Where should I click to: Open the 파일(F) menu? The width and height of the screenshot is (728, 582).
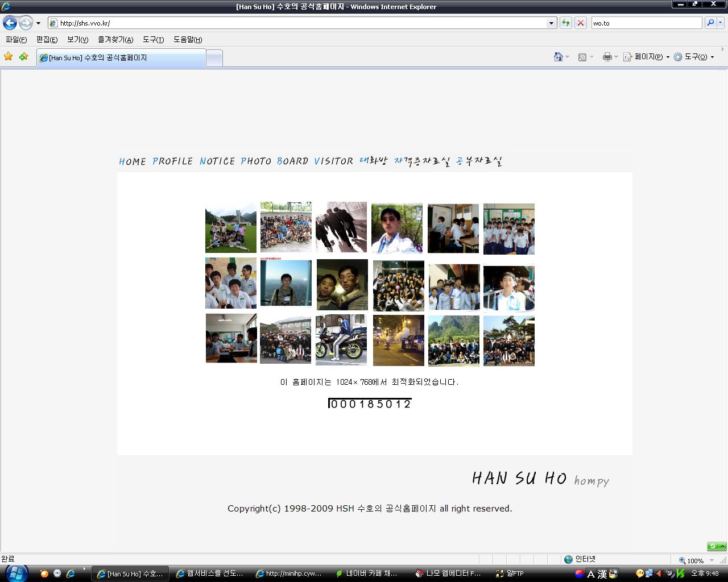point(16,40)
